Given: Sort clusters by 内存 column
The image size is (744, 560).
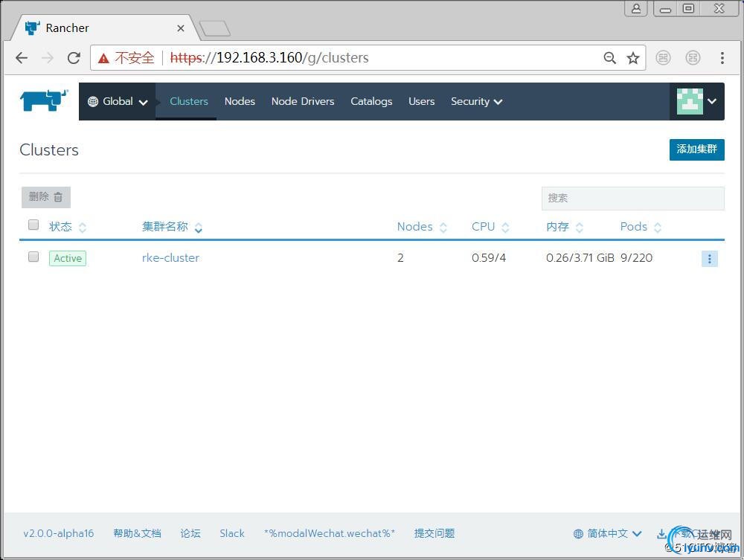Looking at the screenshot, I should click(x=565, y=227).
